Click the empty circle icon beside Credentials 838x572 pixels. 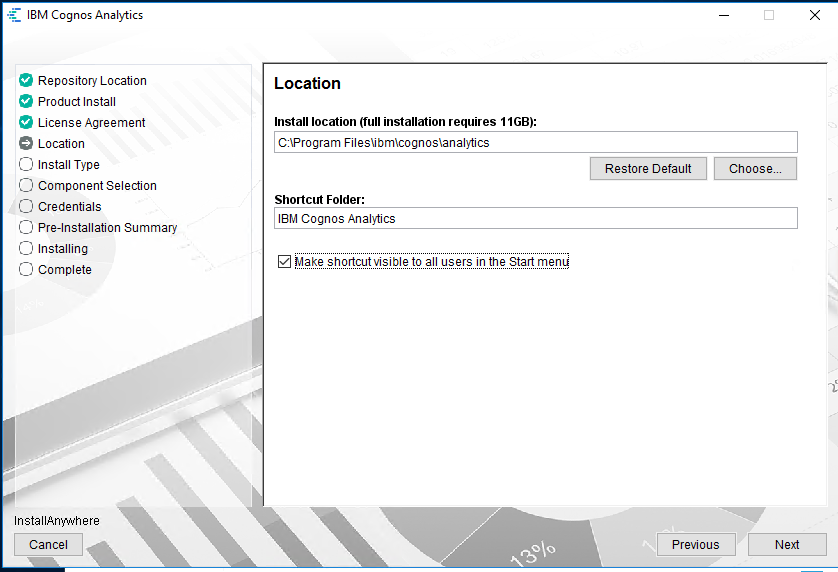coord(26,206)
